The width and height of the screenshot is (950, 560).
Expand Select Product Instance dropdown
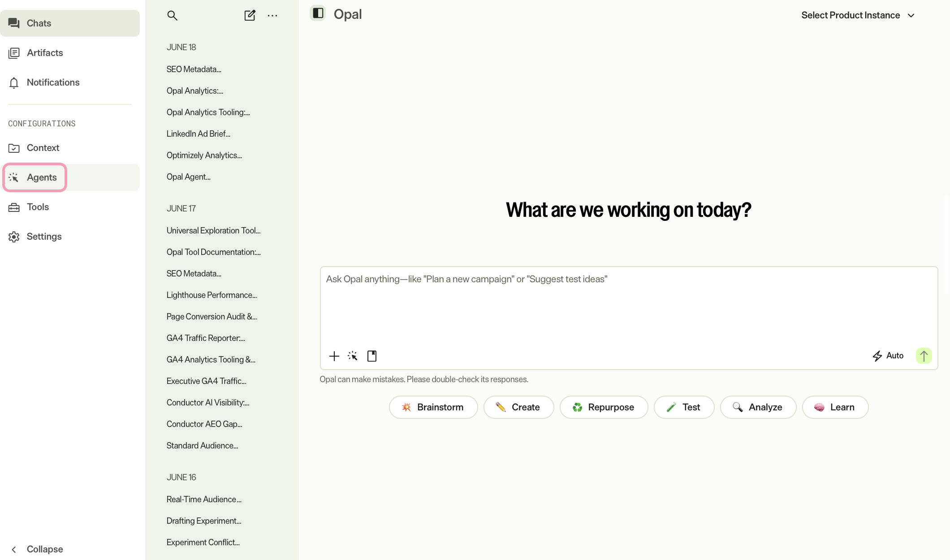click(858, 15)
